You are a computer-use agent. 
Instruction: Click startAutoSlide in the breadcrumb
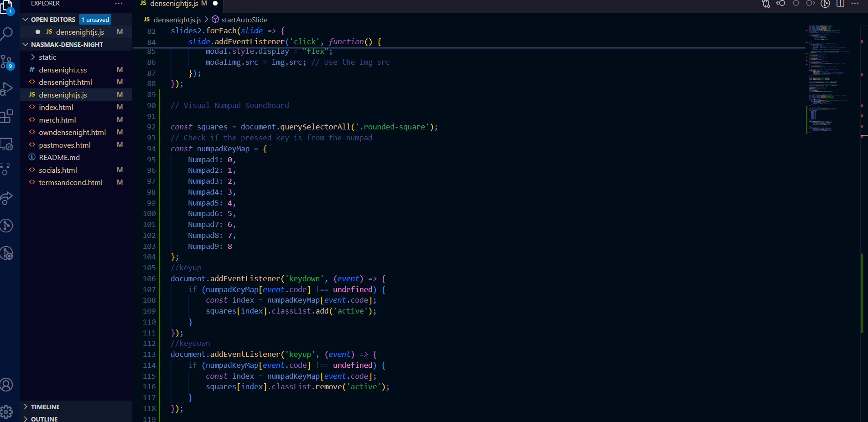[244, 20]
